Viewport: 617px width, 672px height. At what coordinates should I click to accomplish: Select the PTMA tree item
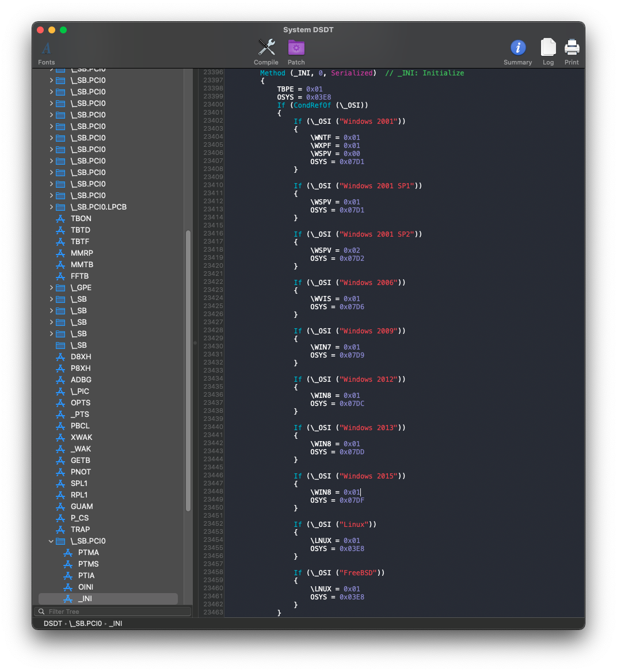pyautogui.click(x=89, y=552)
